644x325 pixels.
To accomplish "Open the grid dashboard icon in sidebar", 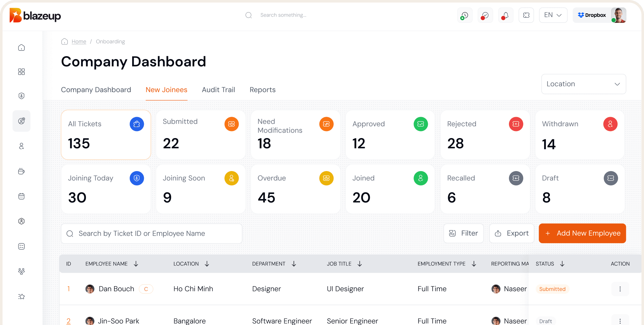I will 22,72.
